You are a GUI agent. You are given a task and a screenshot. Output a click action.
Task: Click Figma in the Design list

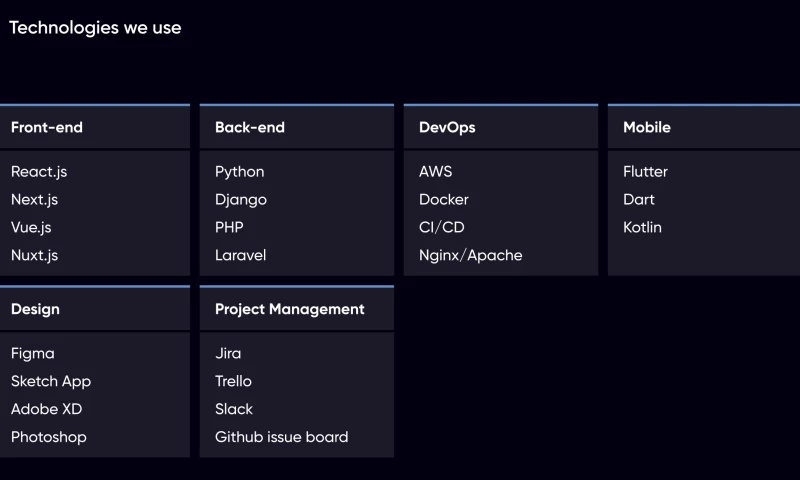coord(33,354)
